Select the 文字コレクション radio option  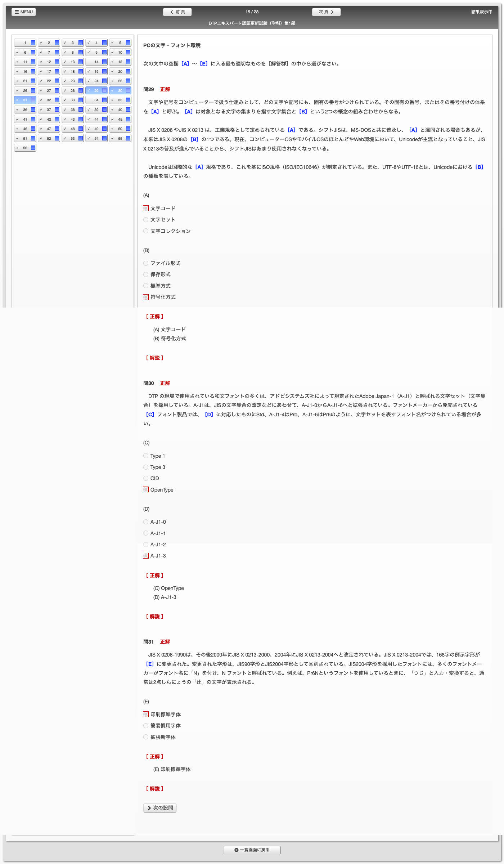[146, 231]
